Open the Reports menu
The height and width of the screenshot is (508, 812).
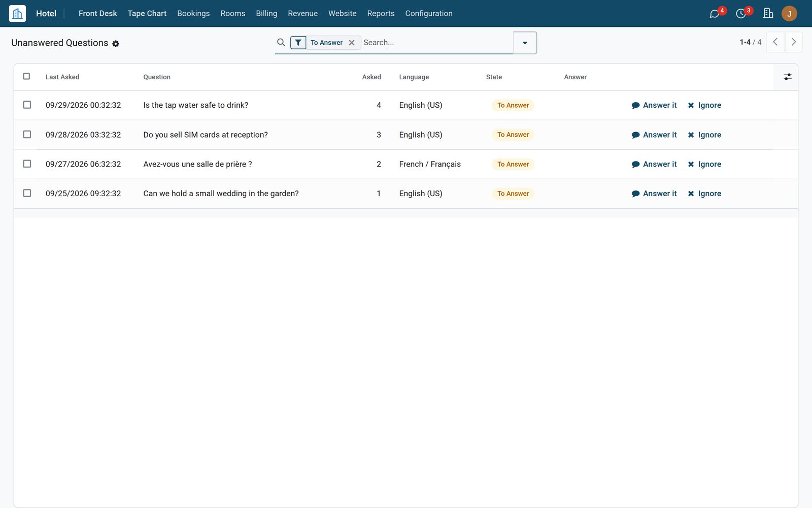point(381,14)
